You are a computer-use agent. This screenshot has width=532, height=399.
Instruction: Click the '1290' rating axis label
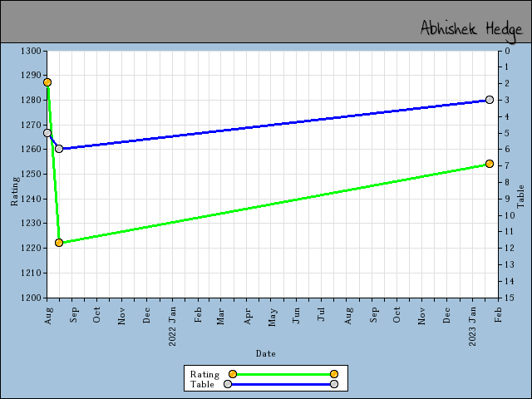31,76
